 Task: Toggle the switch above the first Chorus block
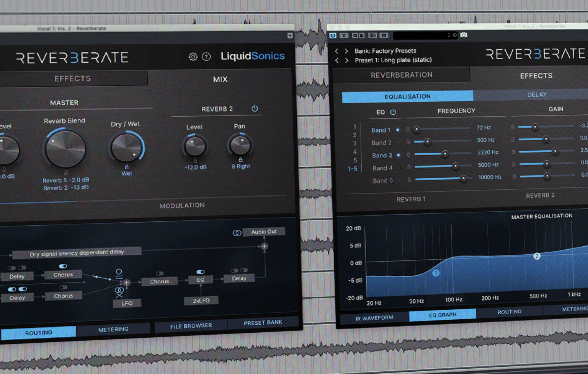(x=63, y=266)
